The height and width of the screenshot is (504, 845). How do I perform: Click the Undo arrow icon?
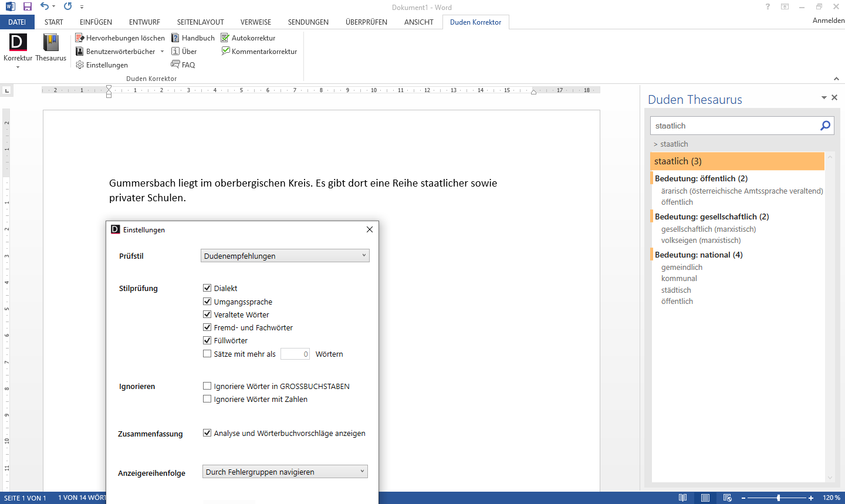[x=45, y=6]
